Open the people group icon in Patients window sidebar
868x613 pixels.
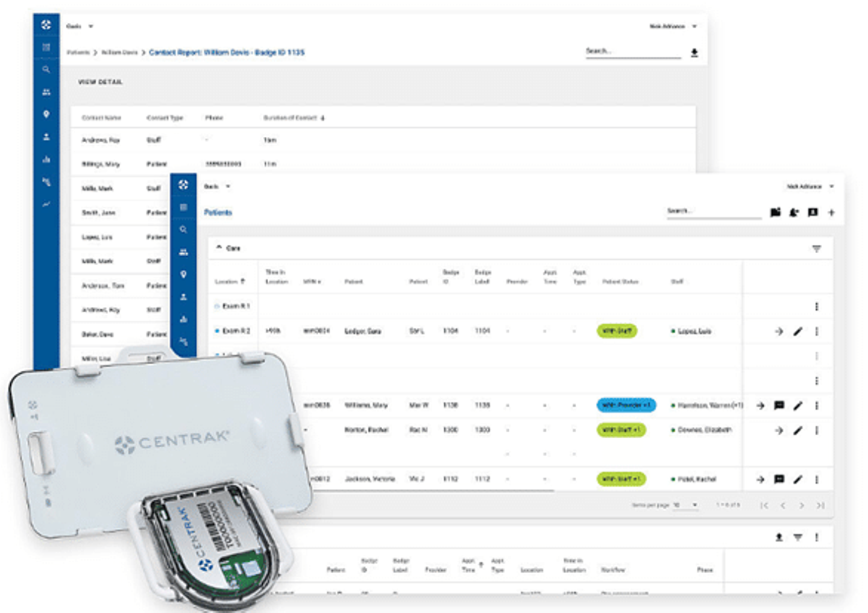183,252
